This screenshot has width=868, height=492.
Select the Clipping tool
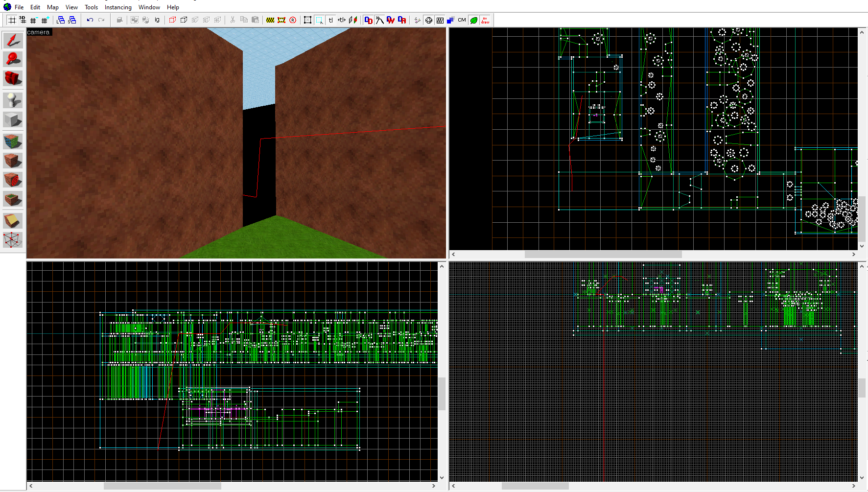click(13, 221)
